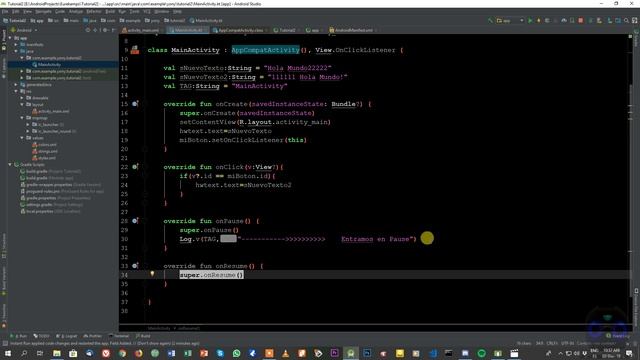This screenshot has width=640, height=360.
Task: Click on super.onResume() in line 34
Action: pos(211,275)
